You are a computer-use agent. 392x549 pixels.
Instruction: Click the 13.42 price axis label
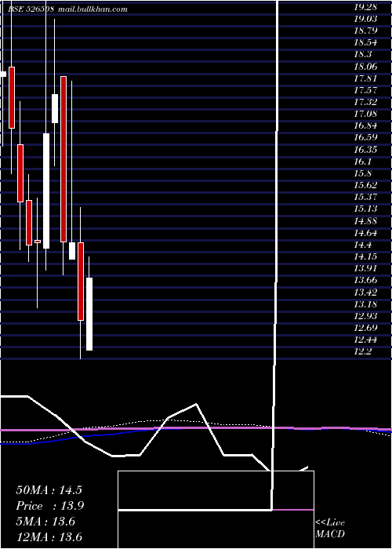coord(365,292)
